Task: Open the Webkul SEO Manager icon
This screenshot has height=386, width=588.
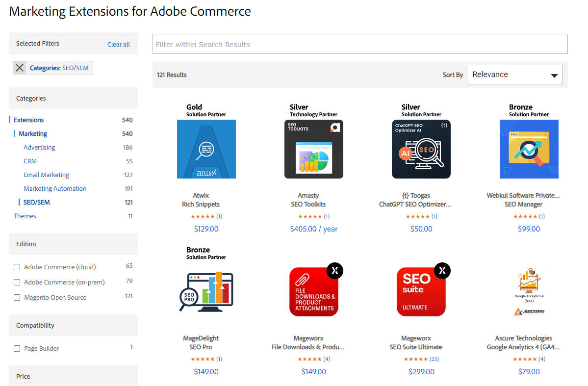Action: point(529,149)
